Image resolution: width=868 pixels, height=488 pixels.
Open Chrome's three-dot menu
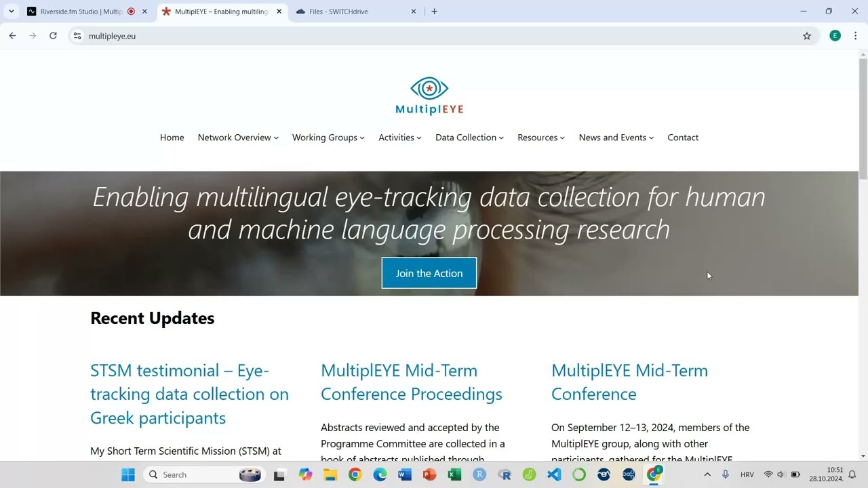[x=856, y=36]
